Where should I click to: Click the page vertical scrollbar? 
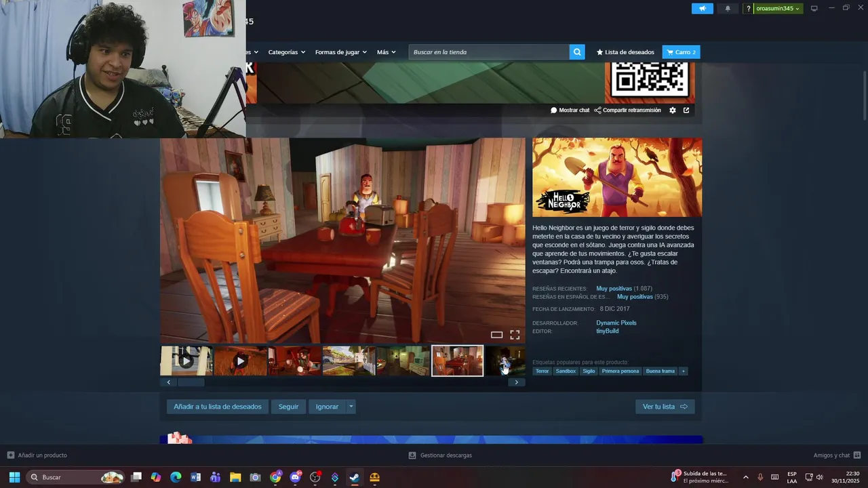pos(865,95)
